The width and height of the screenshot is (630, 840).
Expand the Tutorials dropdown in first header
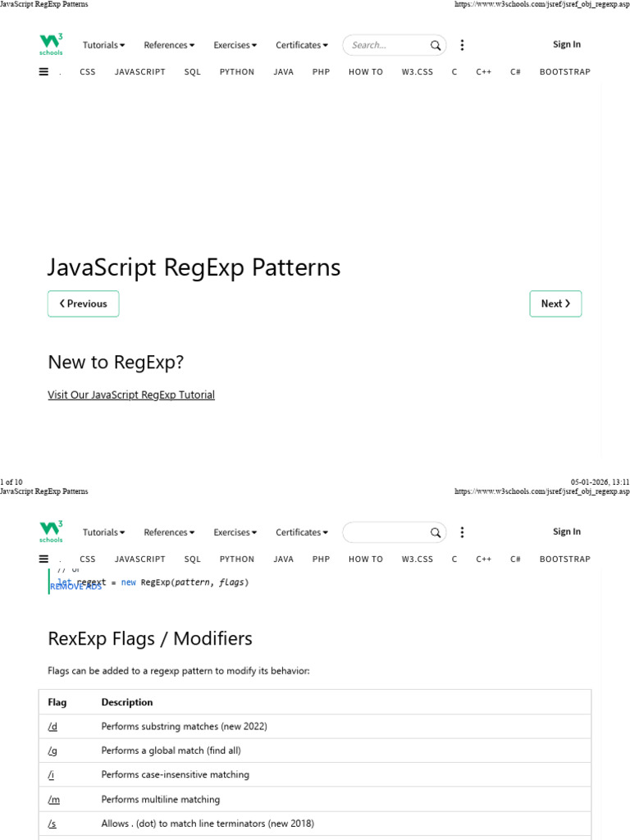[103, 45]
